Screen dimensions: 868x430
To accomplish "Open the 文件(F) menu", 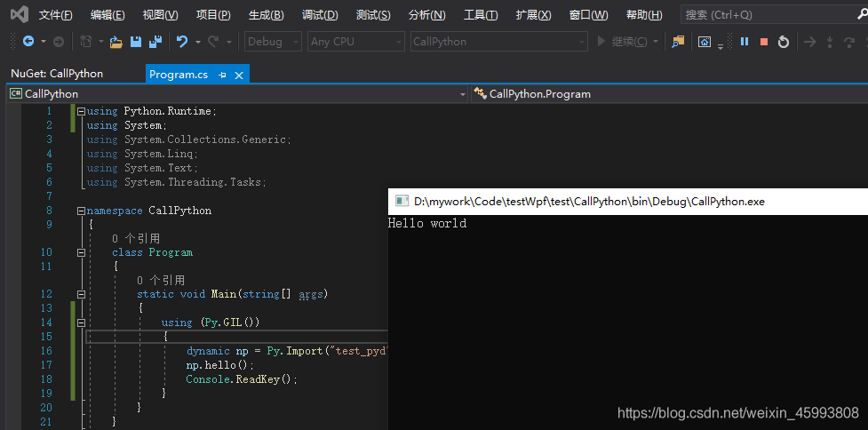I will tap(55, 15).
